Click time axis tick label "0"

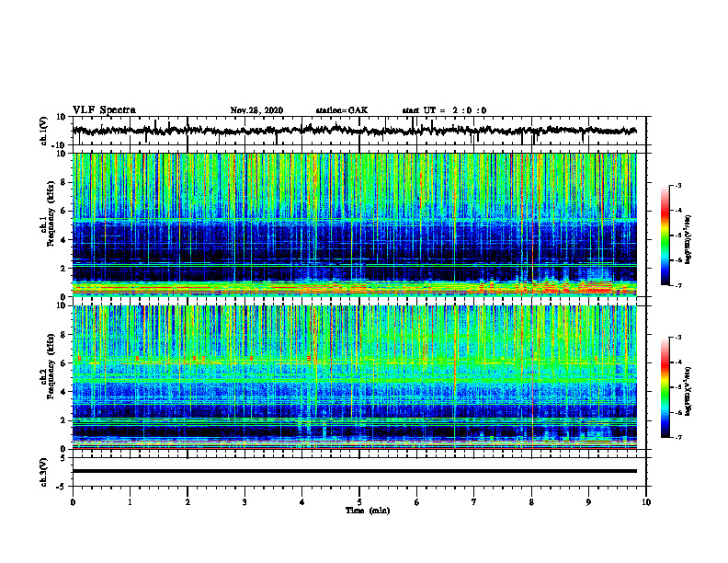tap(73, 502)
